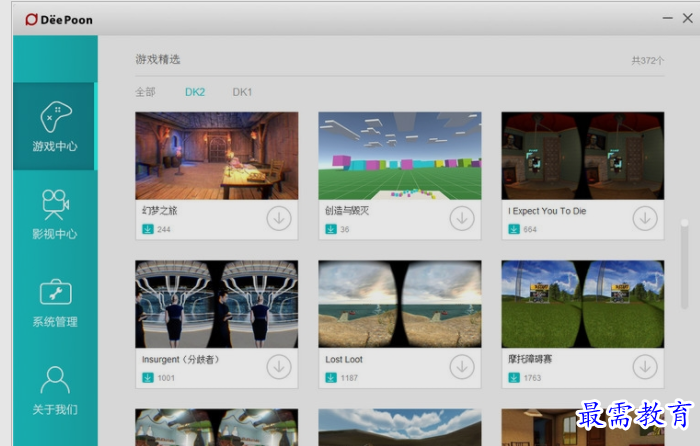Click the I Expect You To Die title
Screen dimensions: 700x446
pyautogui.click(x=547, y=211)
